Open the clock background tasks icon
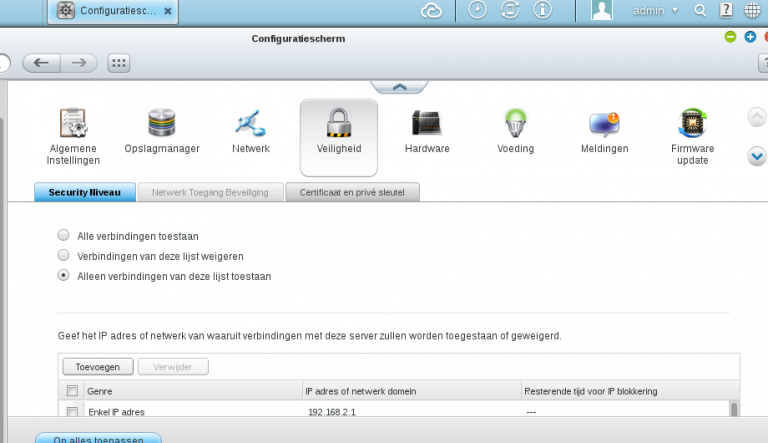The image size is (768, 443). point(478,10)
